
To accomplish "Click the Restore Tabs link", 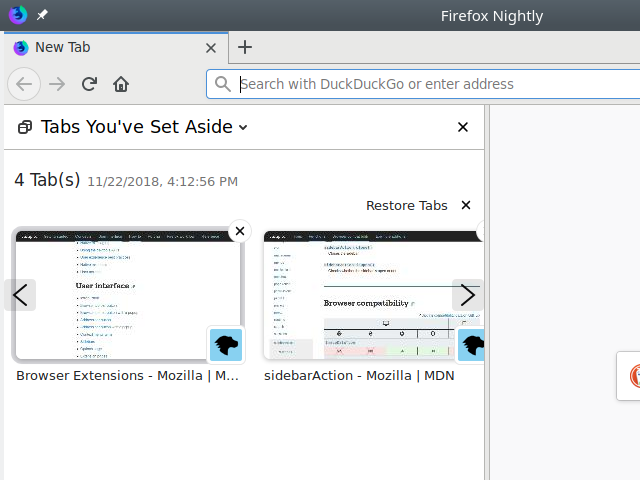I will point(407,205).
